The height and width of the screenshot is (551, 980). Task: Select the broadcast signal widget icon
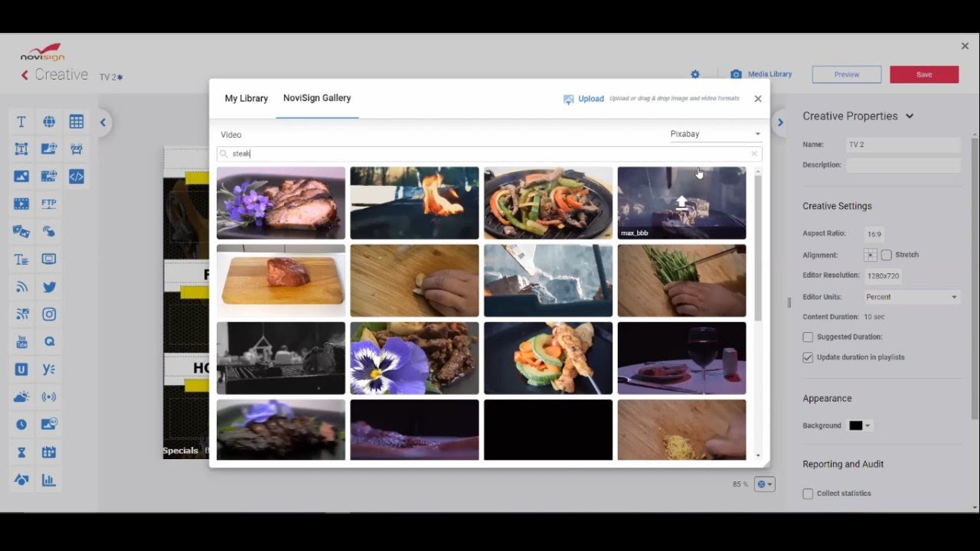pos(49,396)
